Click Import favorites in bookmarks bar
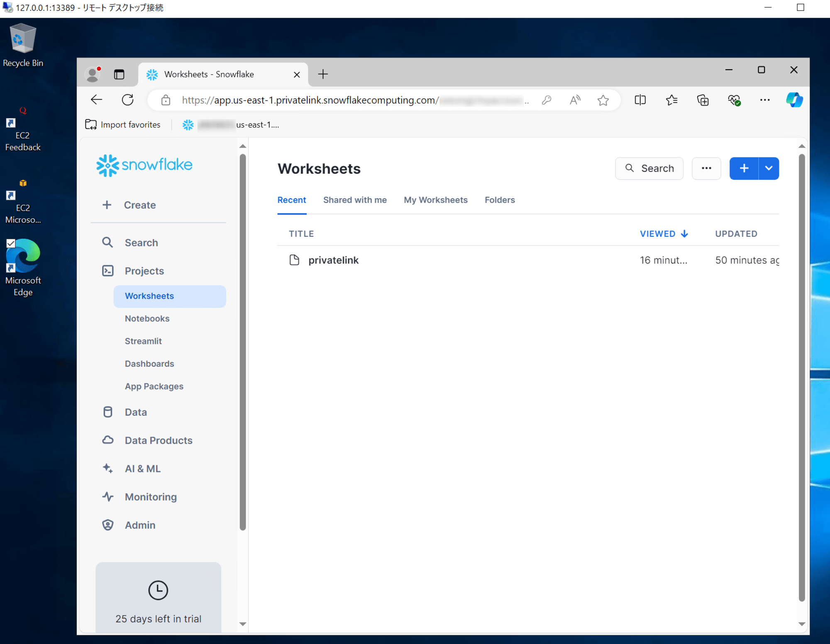Image resolution: width=830 pixels, height=644 pixels. click(122, 124)
